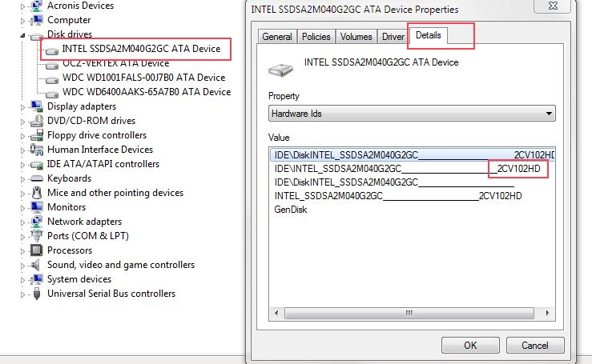Screen dimensions: 592x364
Task: Click the OK button
Action: (x=470, y=345)
